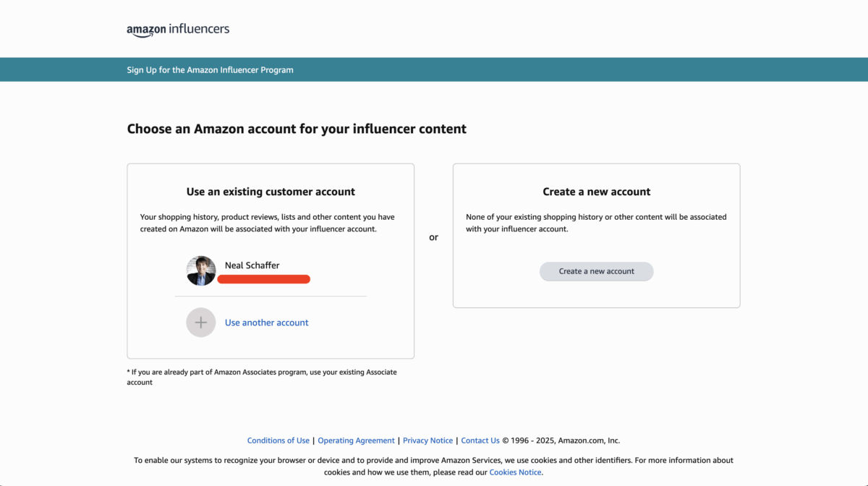
Task: Open the Operating Agreement link
Action: pos(356,440)
